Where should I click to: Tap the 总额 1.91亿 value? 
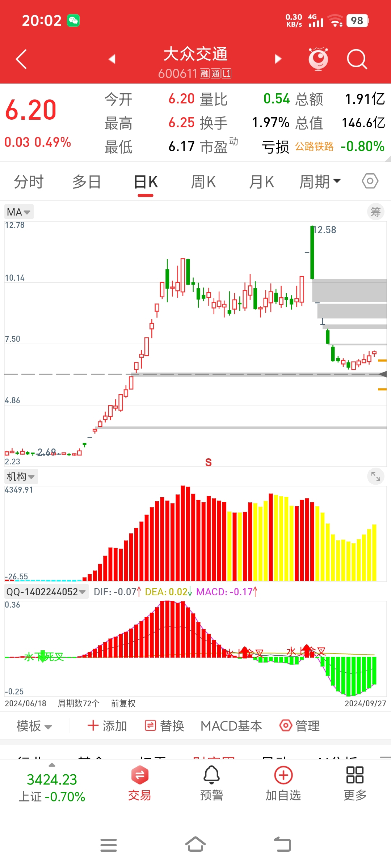click(365, 99)
